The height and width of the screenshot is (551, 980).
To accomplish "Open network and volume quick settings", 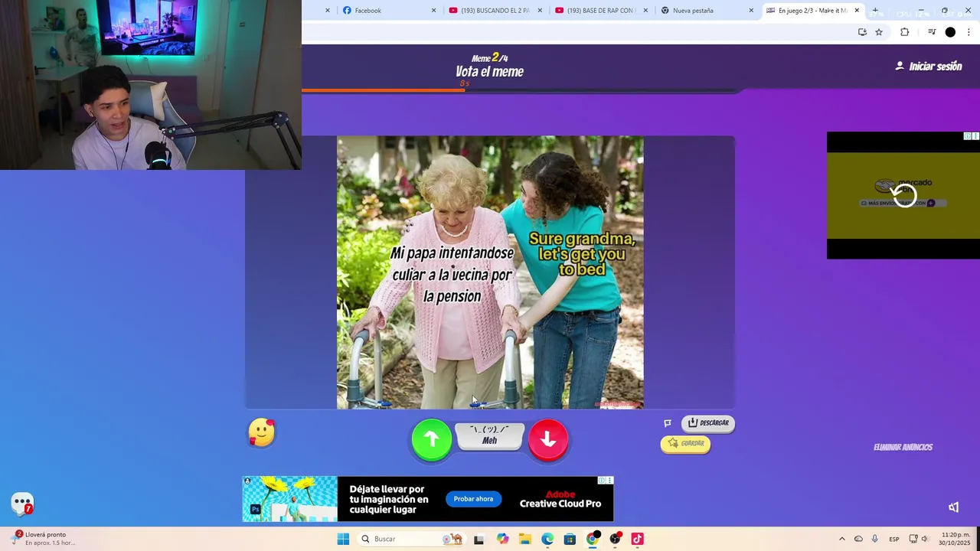I will pos(920,539).
